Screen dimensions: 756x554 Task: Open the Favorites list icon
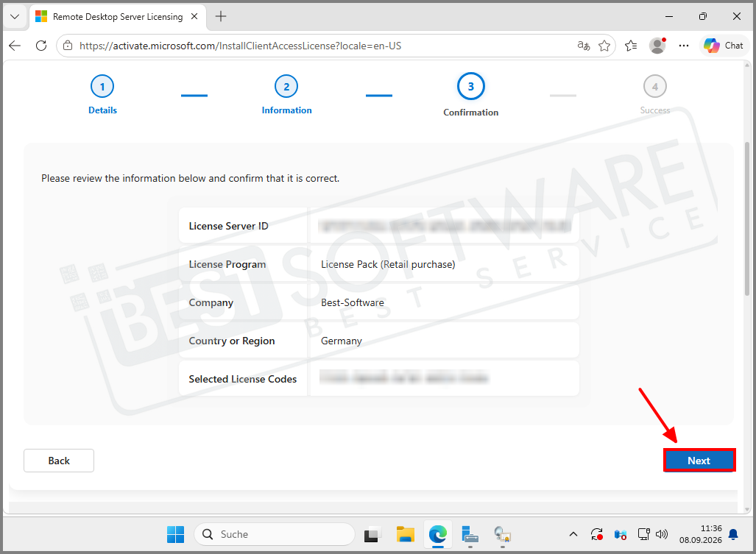click(631, 46)
